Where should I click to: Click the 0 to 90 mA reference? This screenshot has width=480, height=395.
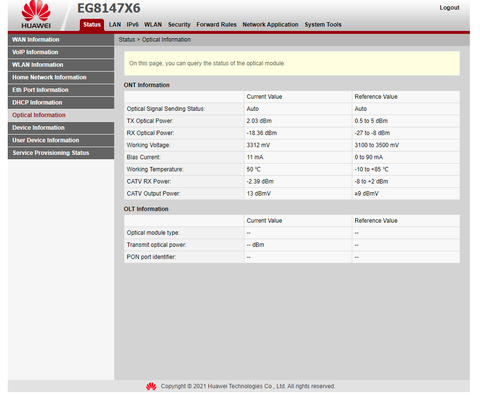click(x=369, y=157)
